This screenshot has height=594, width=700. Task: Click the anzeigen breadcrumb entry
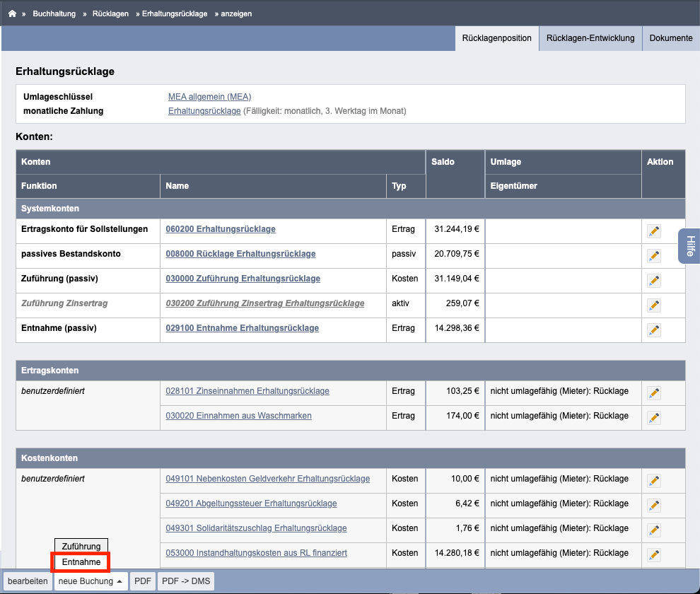pyautogui.click(x=236, y=14)
